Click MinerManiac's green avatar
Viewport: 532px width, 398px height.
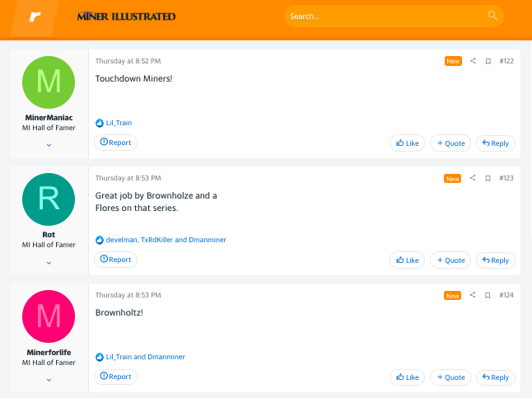pyautogui.click(x=49, y=82)
